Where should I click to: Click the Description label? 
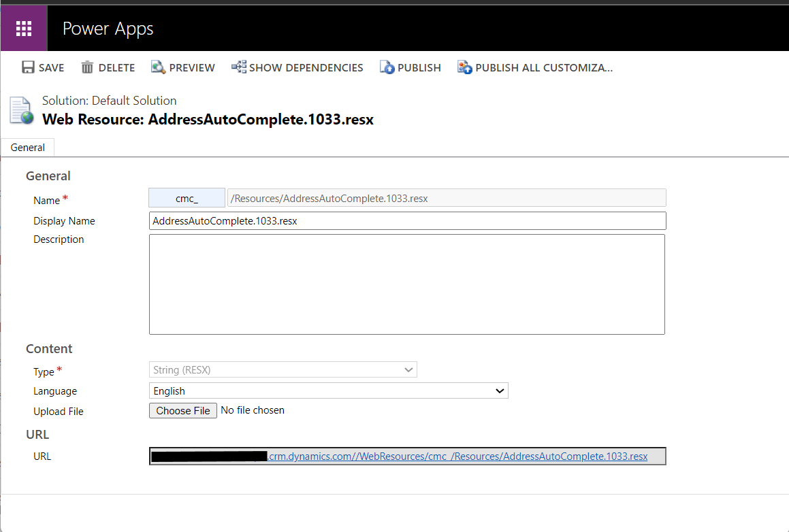pyautogui.click(x=59, y=239)
